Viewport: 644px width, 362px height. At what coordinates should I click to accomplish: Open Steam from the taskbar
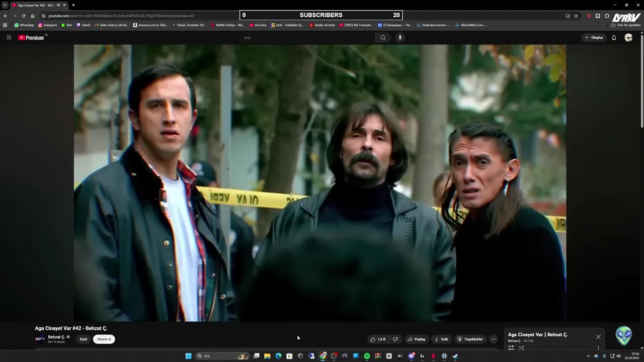click(455, 356)
